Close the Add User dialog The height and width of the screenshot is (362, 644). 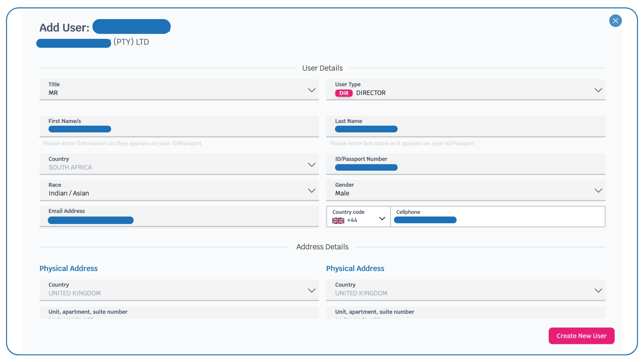pyautogui.click(x=615, y=21)
